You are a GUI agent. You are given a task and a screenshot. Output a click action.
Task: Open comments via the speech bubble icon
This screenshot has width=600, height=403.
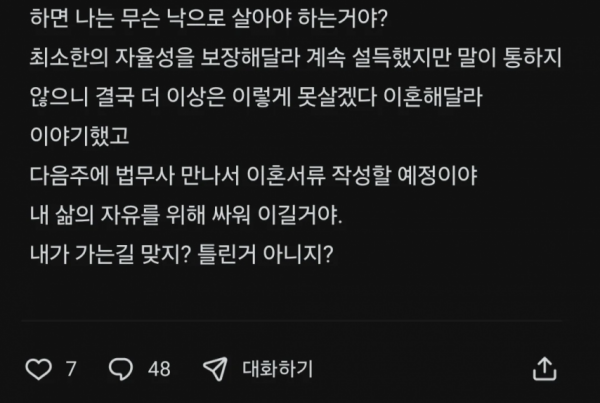click(x=120, y=369)
